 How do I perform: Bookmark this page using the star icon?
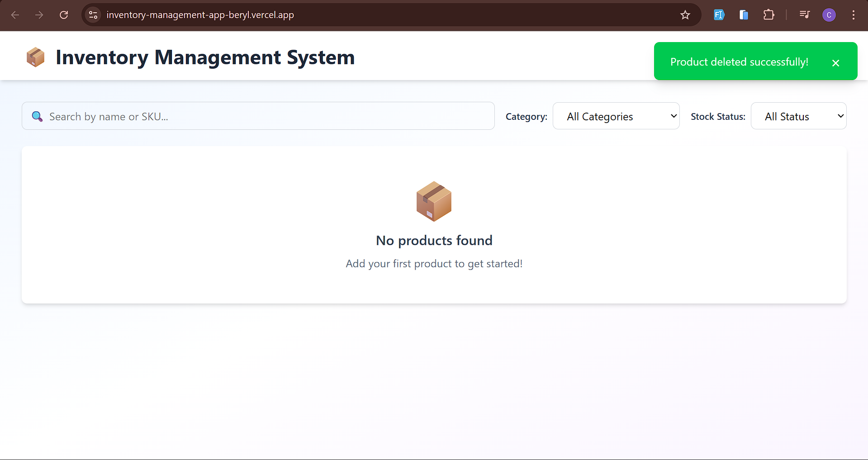click(x=685, y=15)
